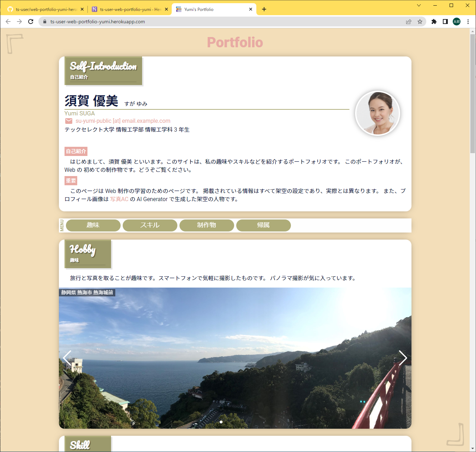Click the Atami castle panorama photo

235,358
